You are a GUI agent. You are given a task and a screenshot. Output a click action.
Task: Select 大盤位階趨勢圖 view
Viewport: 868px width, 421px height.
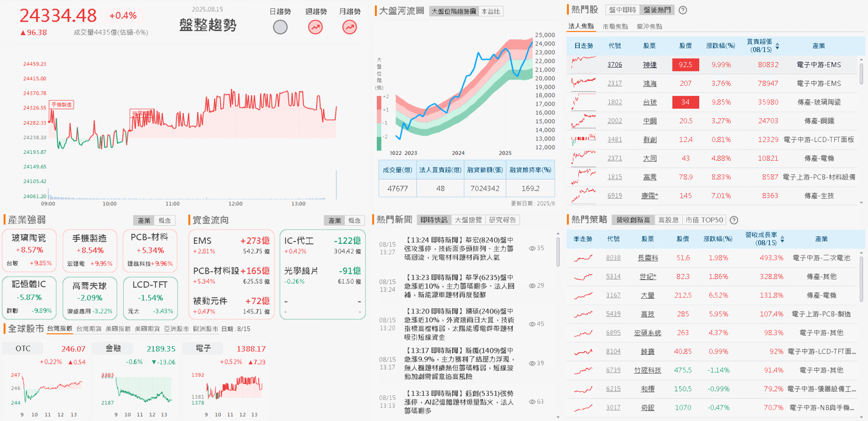[453, 11]
